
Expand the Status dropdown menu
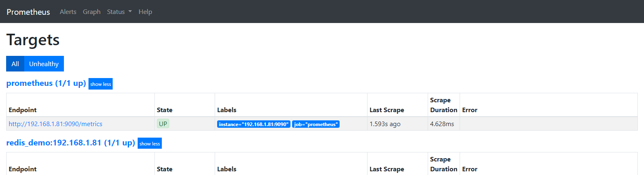coord(119,12)
